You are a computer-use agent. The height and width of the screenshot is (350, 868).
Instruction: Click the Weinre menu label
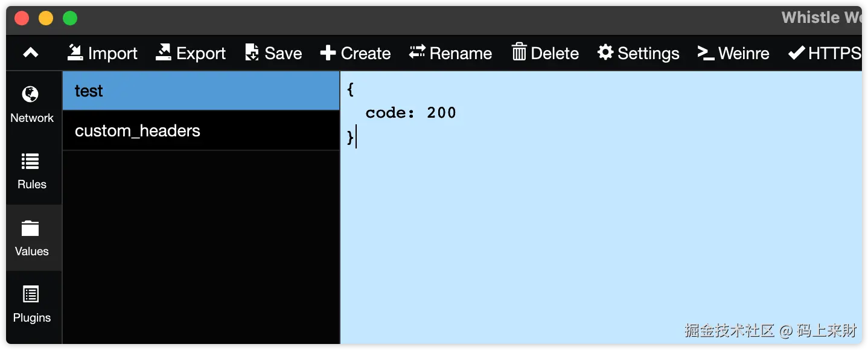744,53
